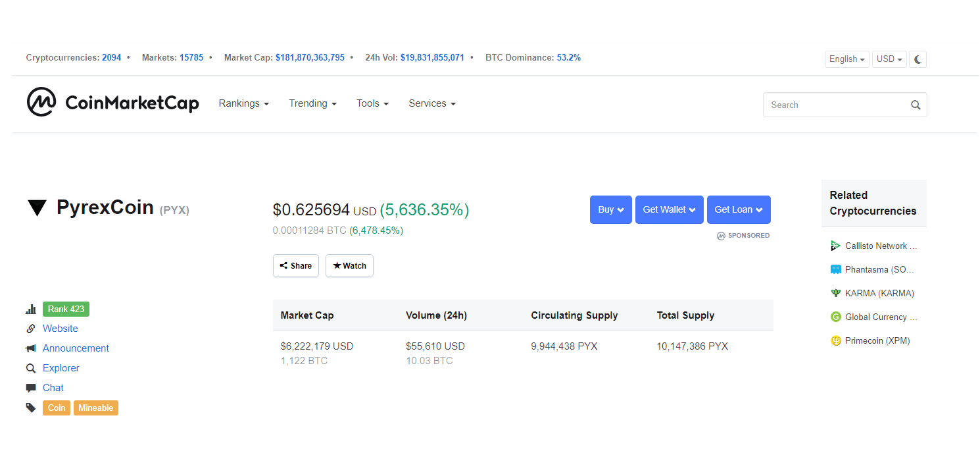Expand the Tools menu
This screenshot has width=980, height=453.
(x=373, y=103)
